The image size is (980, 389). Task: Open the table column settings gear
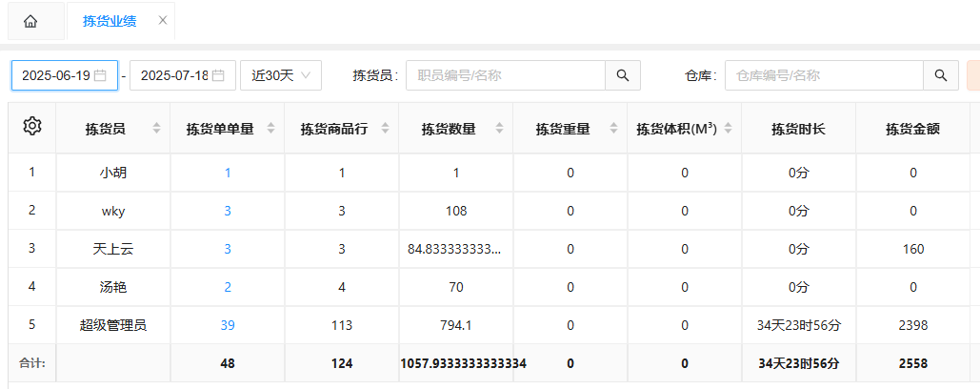[x=32, y=126]
